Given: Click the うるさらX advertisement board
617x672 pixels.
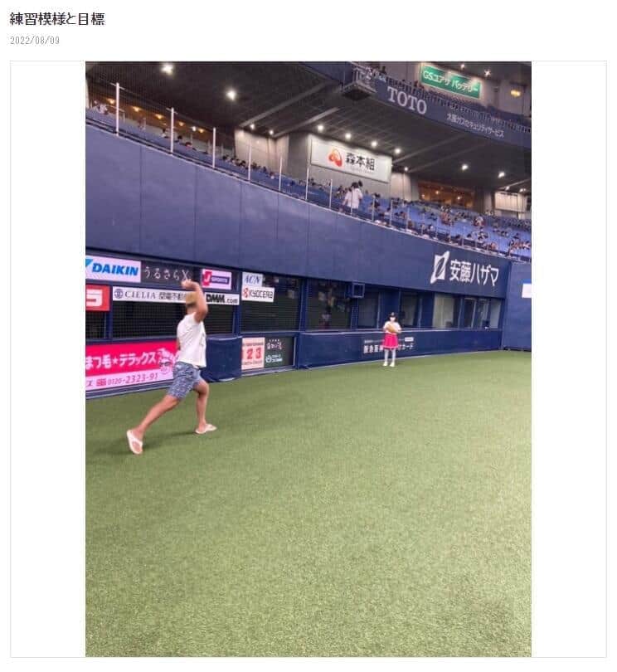Looking at the screenshot, I should coord(168,273).
